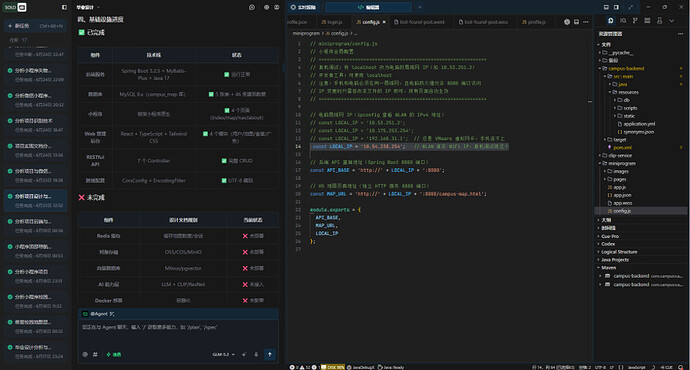The width and height of the screenshot is (690, 370).
Task: Click the new task button with Ctrl+Alt+N
Action: pyautogui.click(x=35, y=26)
